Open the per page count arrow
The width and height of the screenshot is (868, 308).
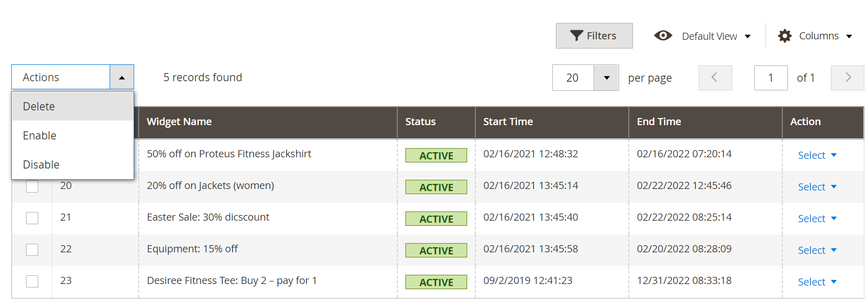pos(606,78)
